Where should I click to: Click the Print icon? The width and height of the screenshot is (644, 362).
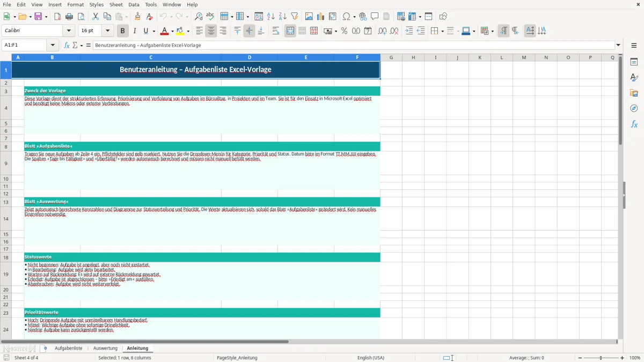pyautogui.click(x=69, y=17)
